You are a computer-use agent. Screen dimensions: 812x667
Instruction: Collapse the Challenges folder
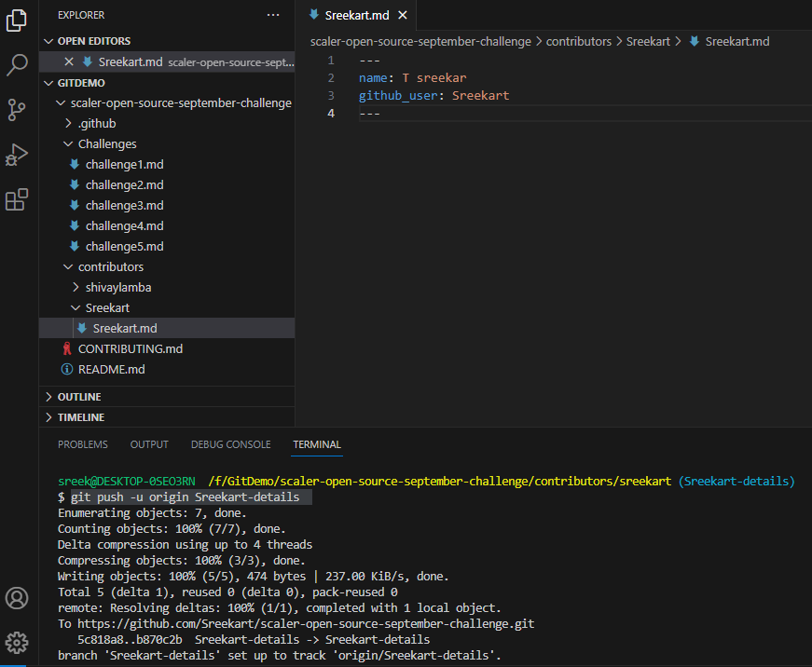click(x=106, y=143)
